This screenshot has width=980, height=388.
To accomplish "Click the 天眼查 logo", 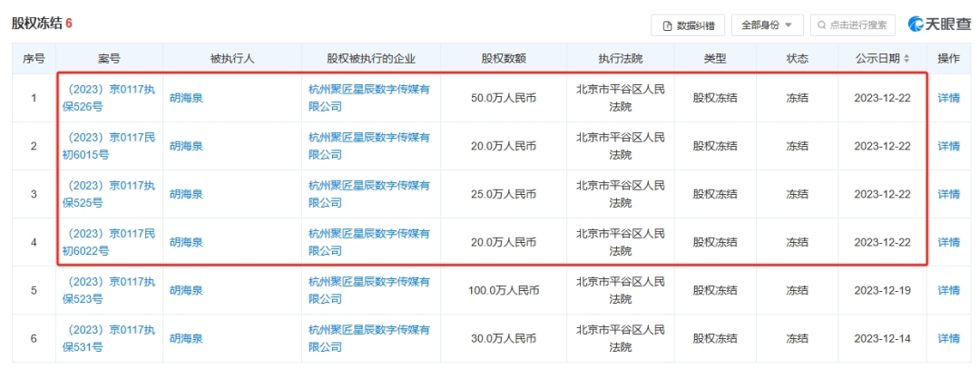I will 939,25.
